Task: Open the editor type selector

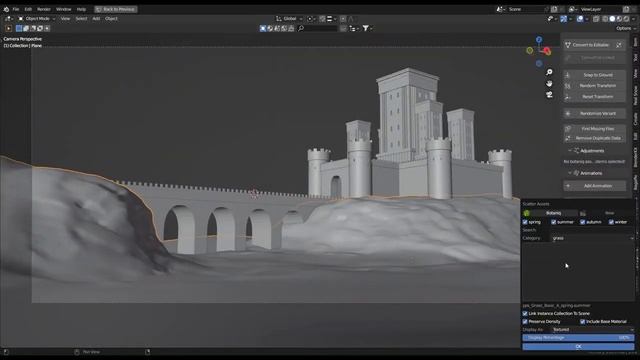Action: click(8, 19)
